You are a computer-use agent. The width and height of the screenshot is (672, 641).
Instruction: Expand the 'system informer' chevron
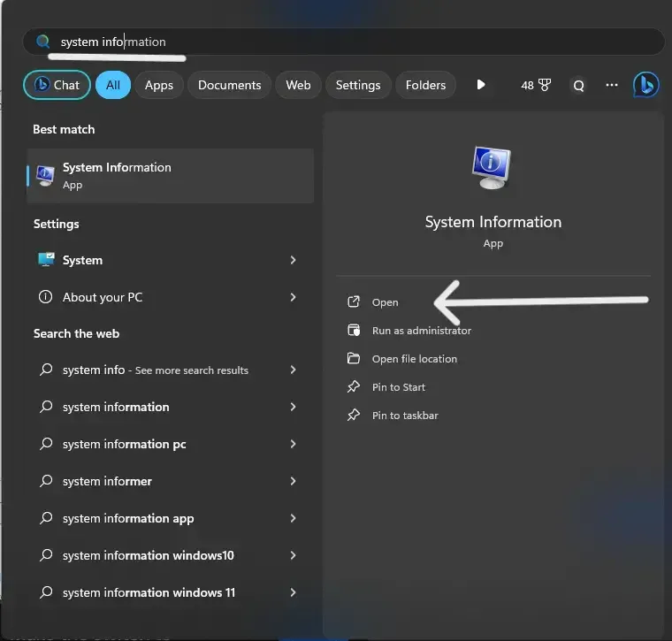[294, 481]
